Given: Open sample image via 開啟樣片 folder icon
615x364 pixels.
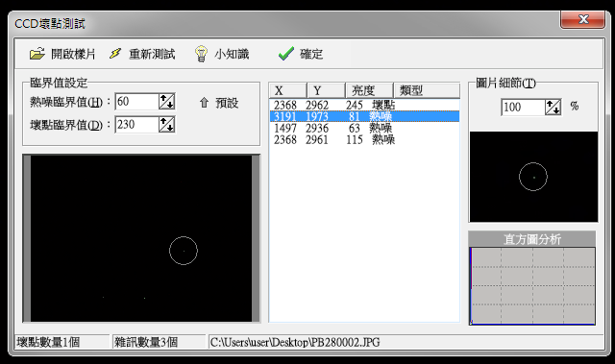Looking at the screenshot, I should 37,54.
